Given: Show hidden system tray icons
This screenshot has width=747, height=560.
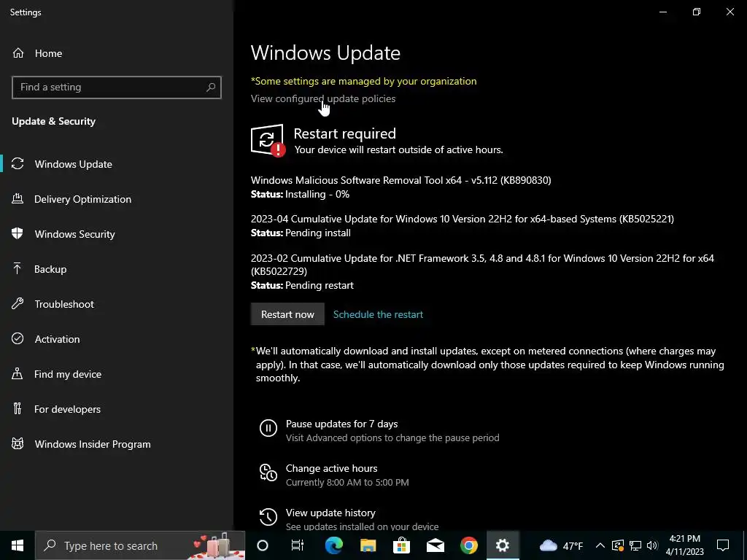Looking at the screenshot, I should [600, 545].
